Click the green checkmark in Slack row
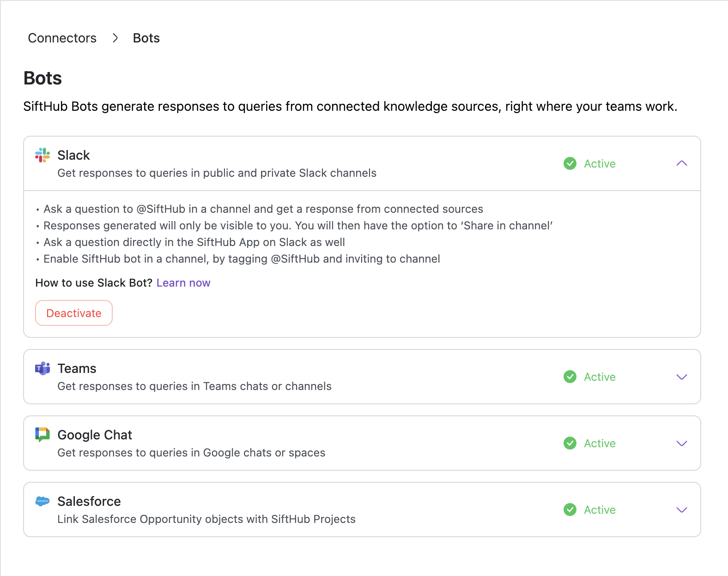This screenshot has height=576, width=728. 570,163
